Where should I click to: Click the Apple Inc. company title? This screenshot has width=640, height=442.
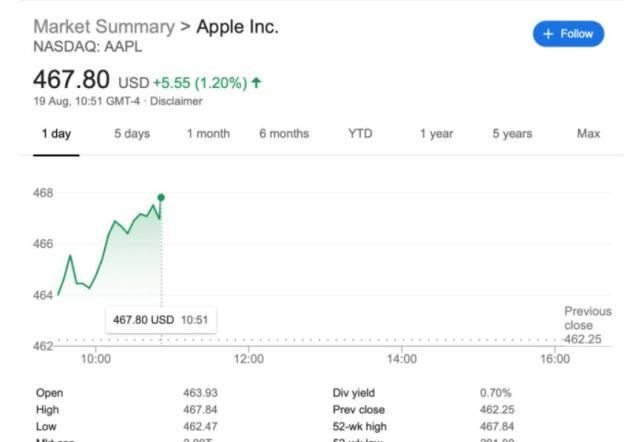coord(237,27)
